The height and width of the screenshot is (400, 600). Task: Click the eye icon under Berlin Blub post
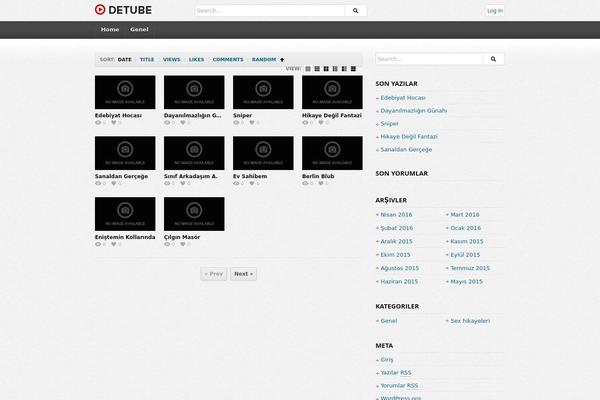305,183
